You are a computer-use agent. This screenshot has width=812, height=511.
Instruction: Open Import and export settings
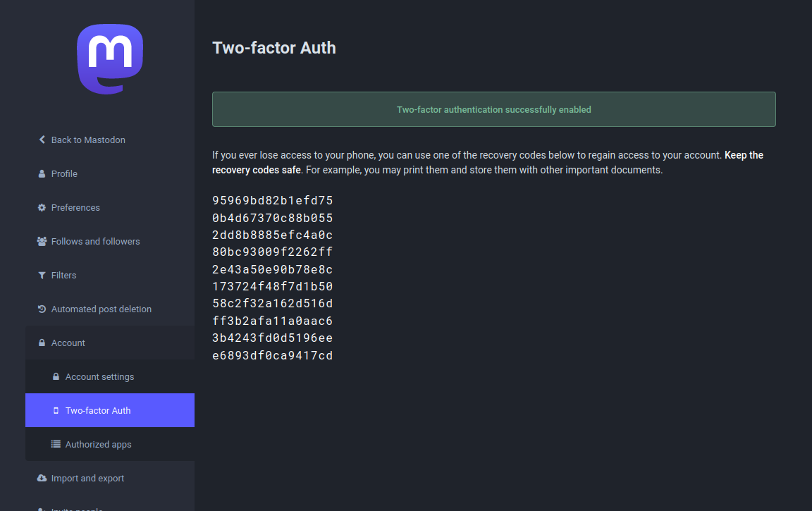[87, 478]
